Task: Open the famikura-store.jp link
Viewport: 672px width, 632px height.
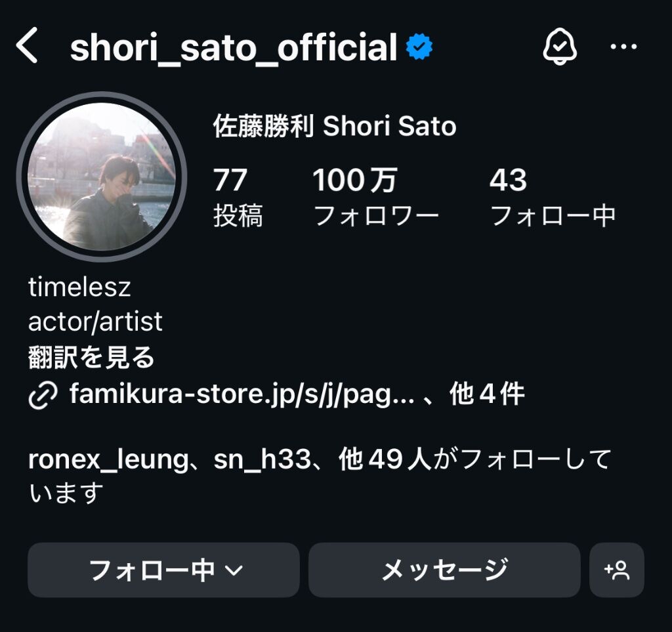Action: pos(241,395)
